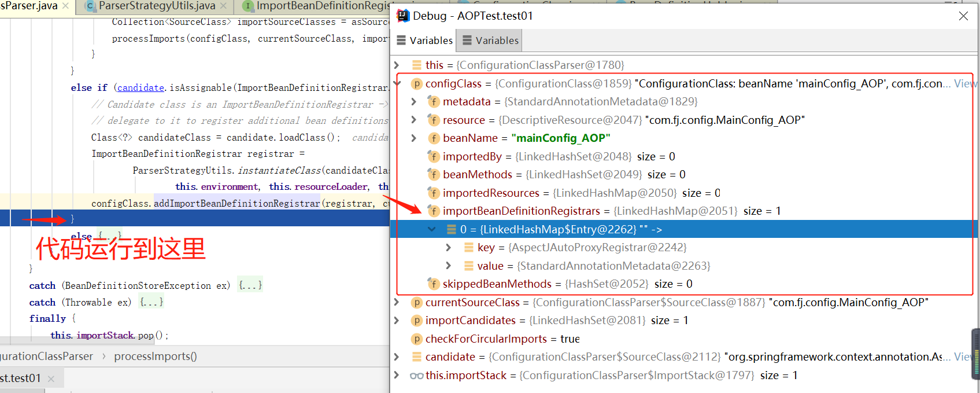Image resolution: width=980 pixels, height=393 pixels.
Task: Click the value entry icon
Action: (469, 266)
